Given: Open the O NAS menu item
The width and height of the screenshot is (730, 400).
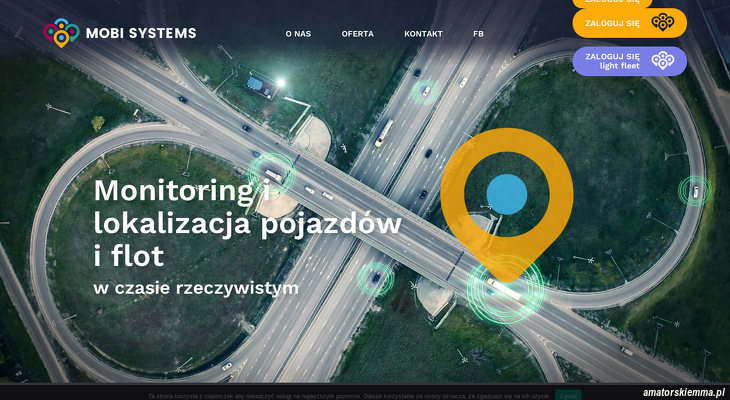Looking at the screenshot, I should point(298,34).
